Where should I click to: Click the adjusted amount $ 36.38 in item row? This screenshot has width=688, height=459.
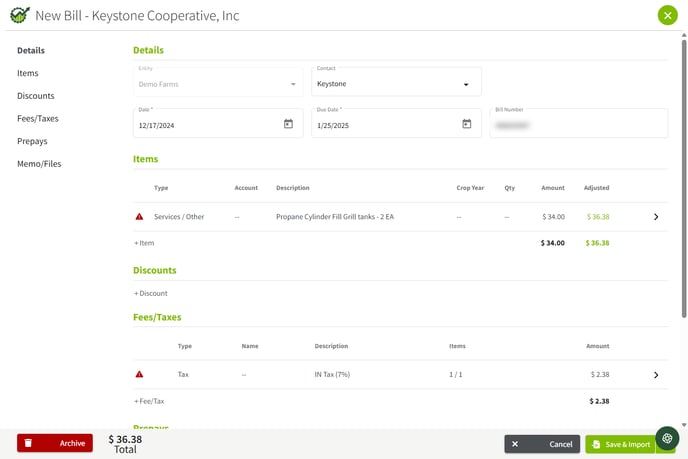click(x=598, y=217)
